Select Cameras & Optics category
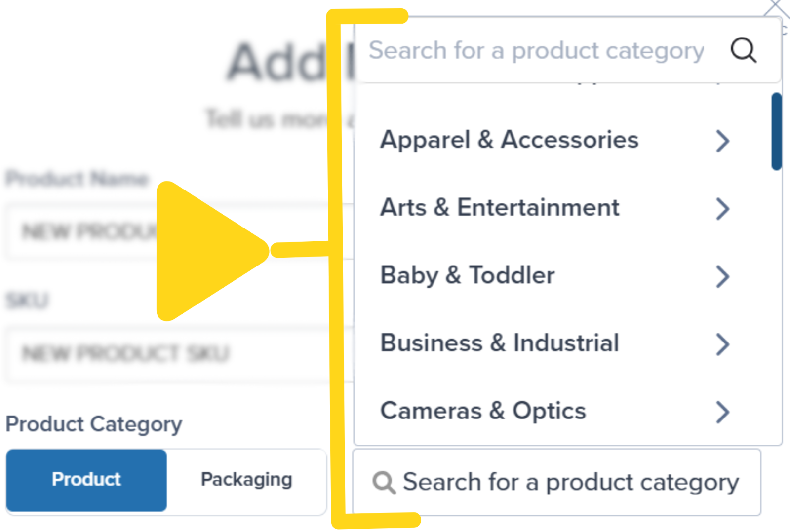790x532 pixels. point(483,411)
